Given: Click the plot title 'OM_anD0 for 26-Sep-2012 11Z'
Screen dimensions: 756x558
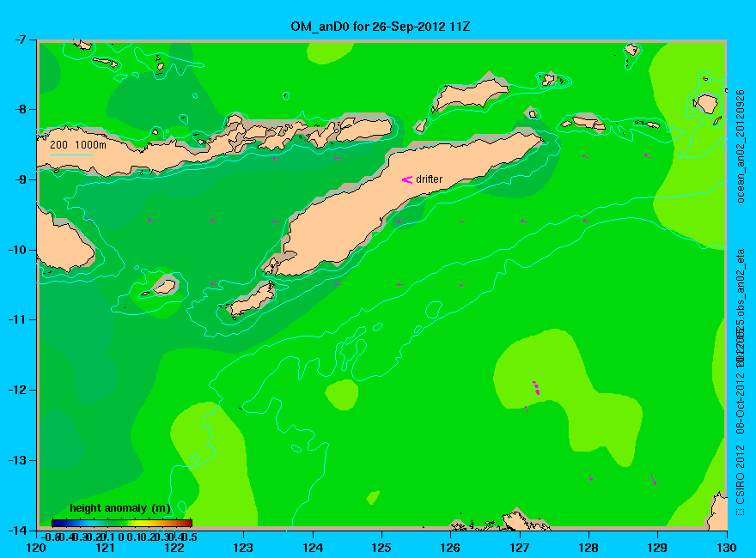Looking at the screenshot, I should coord(380,27).
